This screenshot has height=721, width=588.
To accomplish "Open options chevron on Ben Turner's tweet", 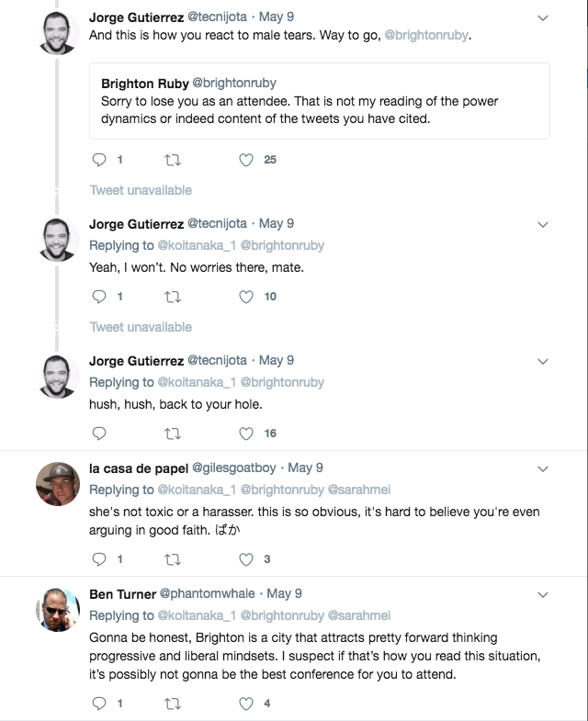I will tap(543, 594).
